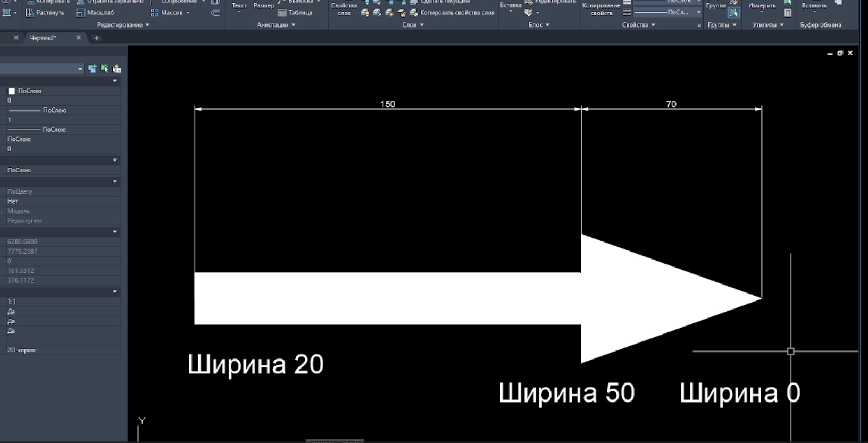Click the Offset tool icon right of Массив
The image size is (868, 443).
215,12
